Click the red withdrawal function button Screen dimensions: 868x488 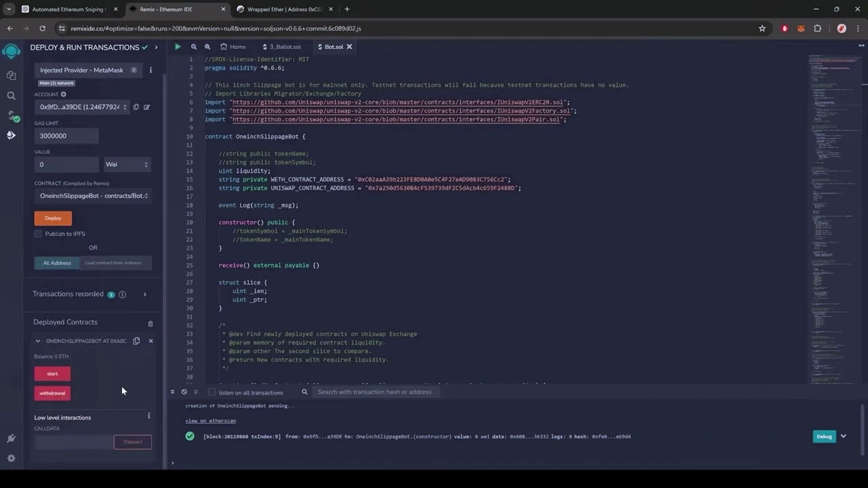tap(52, 393)
